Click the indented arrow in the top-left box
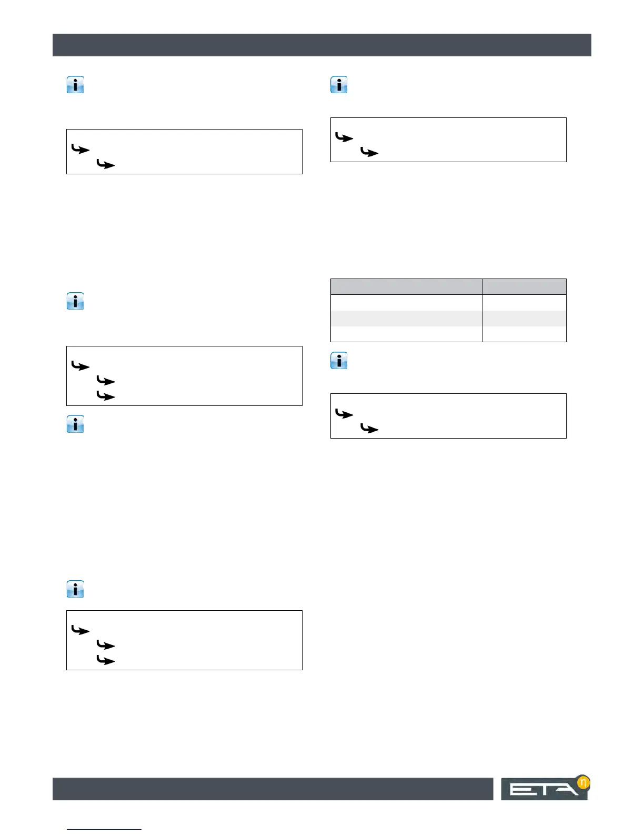Image resolution: width=644 pixels, height=834 pixels. coord(106,165)
